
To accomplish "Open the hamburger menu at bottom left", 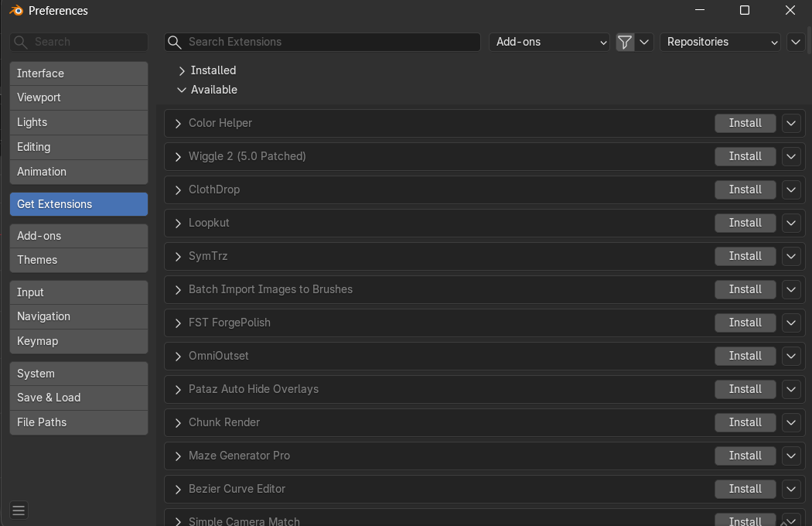I will click(19, 511).
